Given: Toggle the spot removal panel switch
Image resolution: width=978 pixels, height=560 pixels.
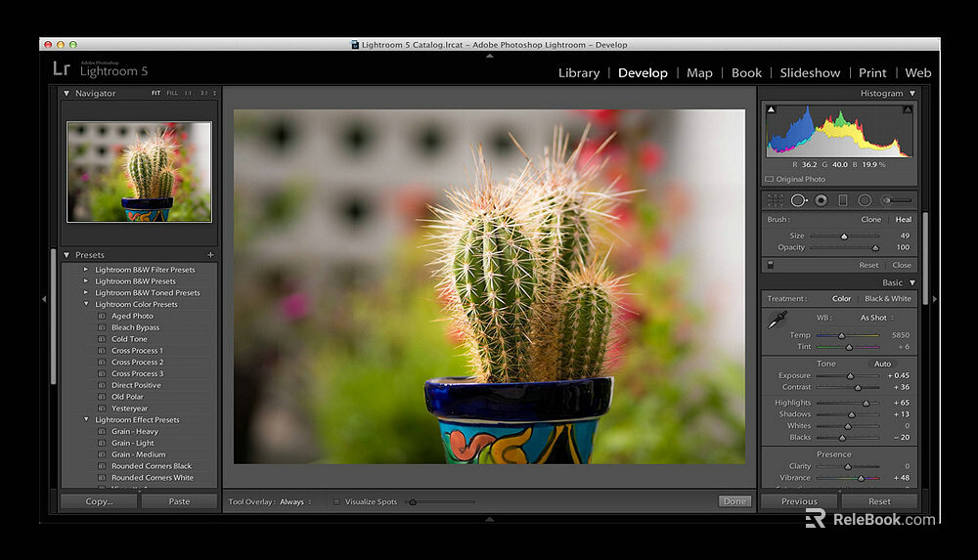Looking at the screenshot, I should coord(770,265).
